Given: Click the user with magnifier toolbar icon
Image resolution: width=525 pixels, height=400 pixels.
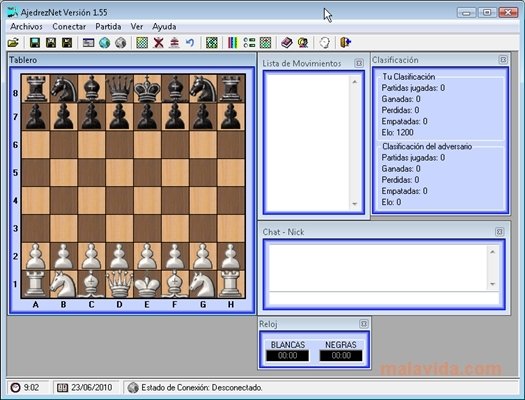Looking at the screenshot, I should tap(303, 43).
